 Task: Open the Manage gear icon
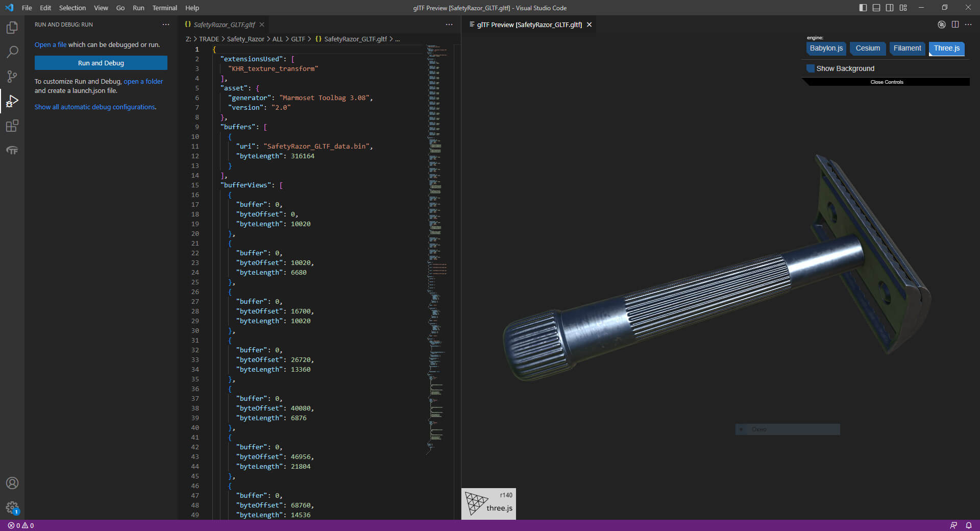12,508
